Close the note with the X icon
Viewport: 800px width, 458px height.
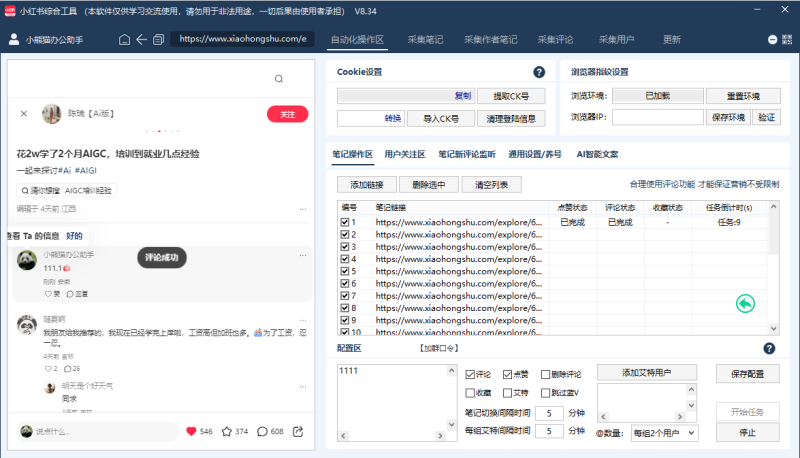[x=24, y=114]
